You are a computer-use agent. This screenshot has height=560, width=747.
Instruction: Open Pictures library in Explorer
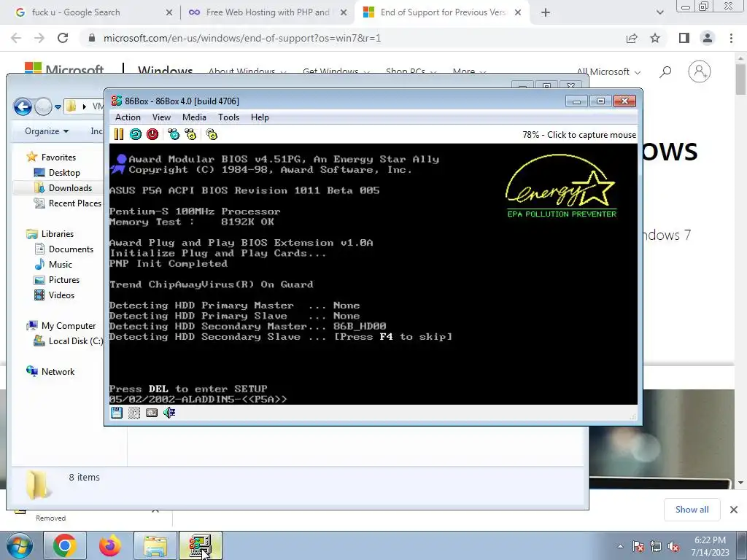[x=64, y=279]
